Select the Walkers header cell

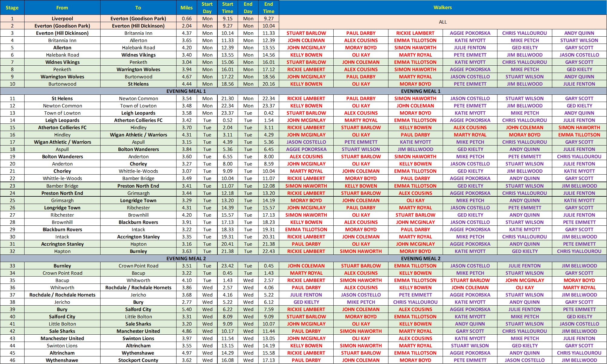442,8
